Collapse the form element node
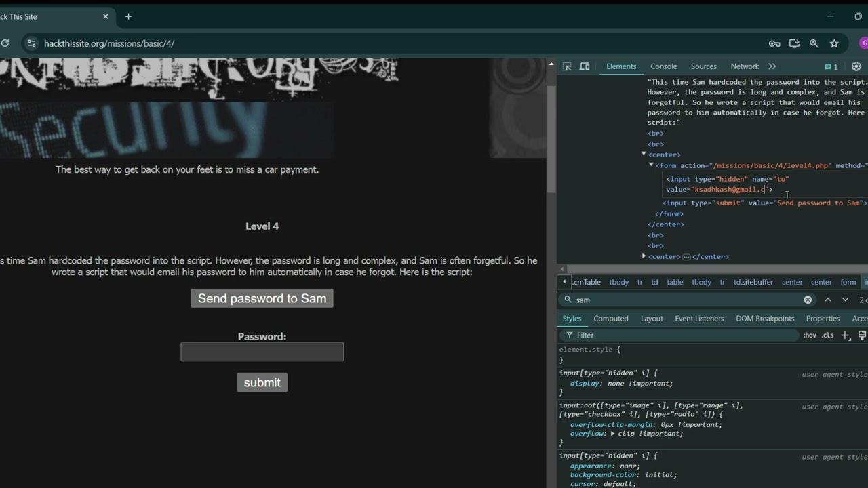 tap(651, 165)
